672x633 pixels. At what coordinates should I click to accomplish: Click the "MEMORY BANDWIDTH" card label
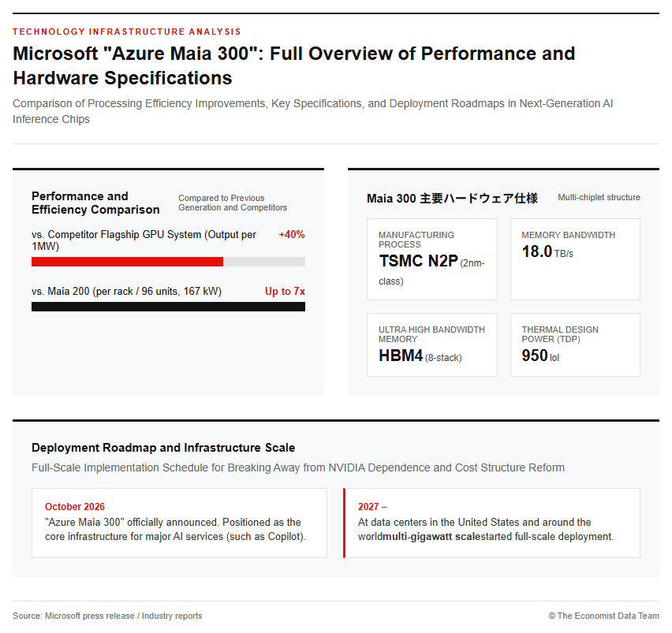click(569, 235)
